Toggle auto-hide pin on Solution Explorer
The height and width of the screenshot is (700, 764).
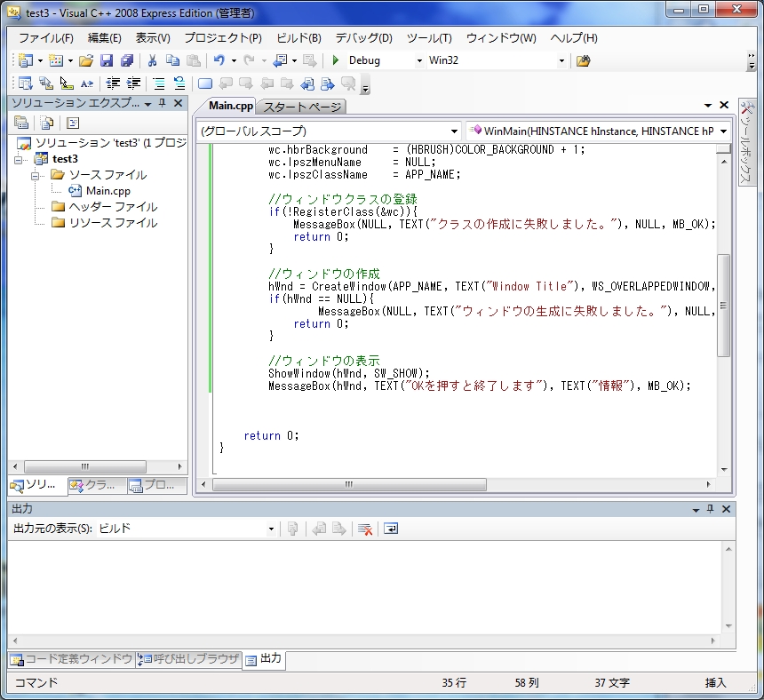click(x=163, y=103)
